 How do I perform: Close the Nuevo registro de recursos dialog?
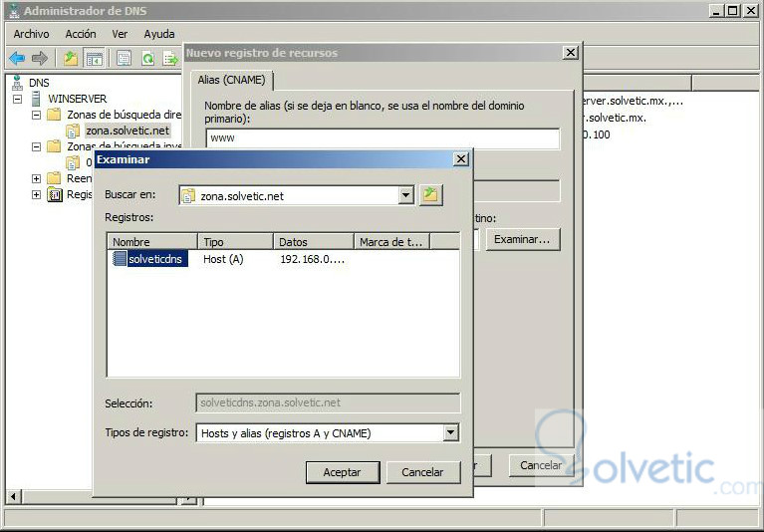click(x=570, y=52)
